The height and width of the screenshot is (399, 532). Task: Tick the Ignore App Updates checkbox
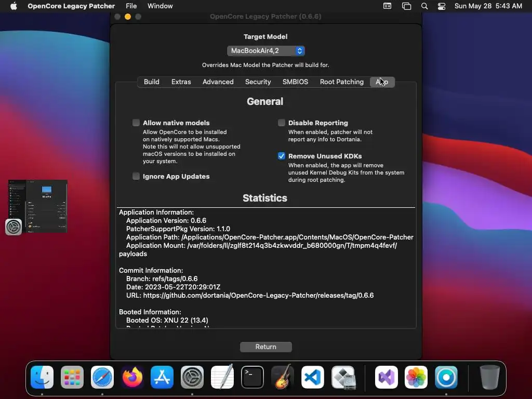click(136, 176)
